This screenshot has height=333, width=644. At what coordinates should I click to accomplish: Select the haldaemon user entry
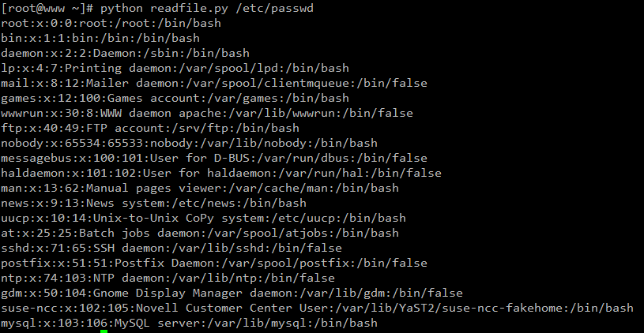[221, 173]
